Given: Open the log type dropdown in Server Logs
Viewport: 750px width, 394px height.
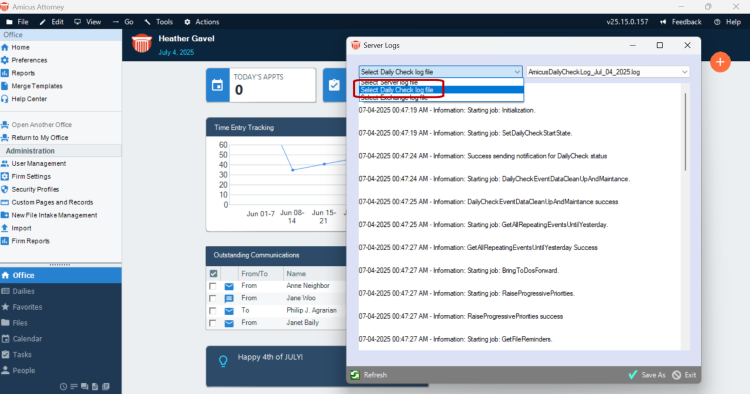Looking at the screenshot, I should 440,72.
